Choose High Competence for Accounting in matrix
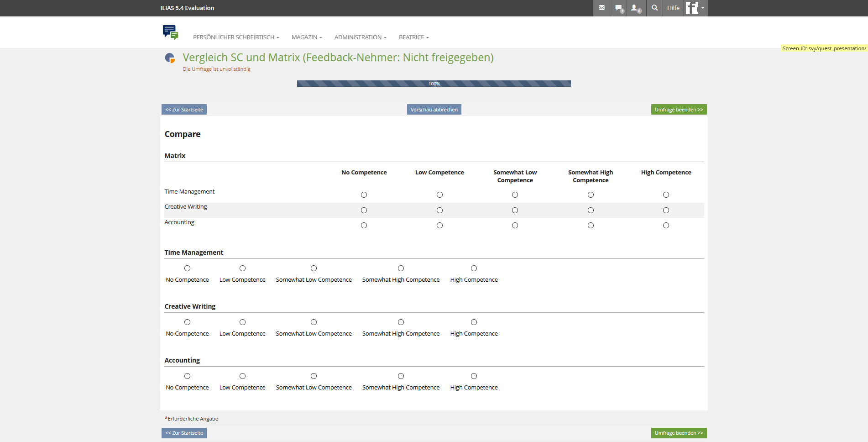868x442 pixels. tap(666, 226)
